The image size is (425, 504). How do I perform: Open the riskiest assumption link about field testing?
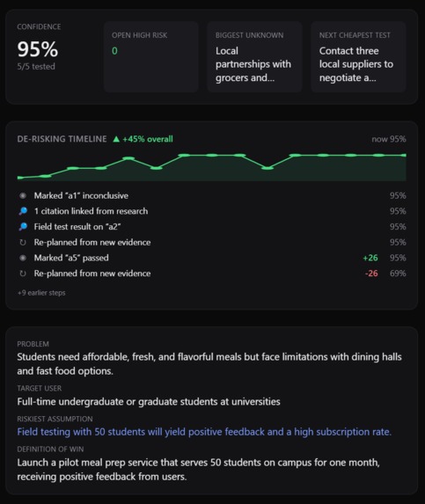coord(204,432)
